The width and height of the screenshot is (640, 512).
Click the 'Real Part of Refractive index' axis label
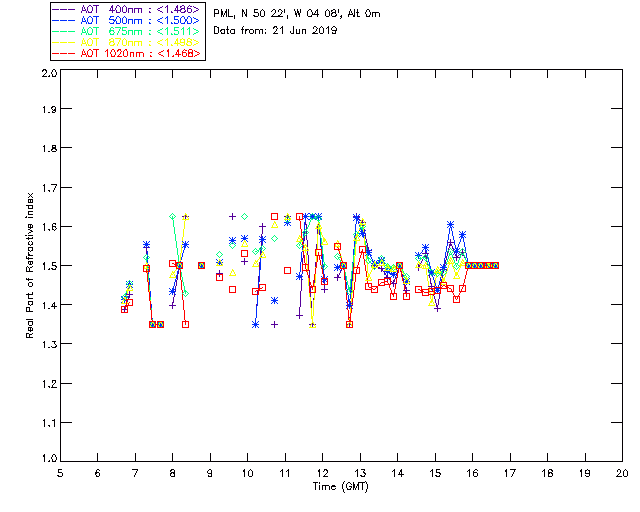click(x=30, y=266)
